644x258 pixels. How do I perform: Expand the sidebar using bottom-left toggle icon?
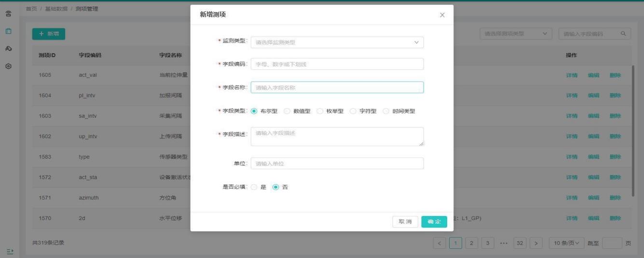pyautogui.click(x=8, y=251)
